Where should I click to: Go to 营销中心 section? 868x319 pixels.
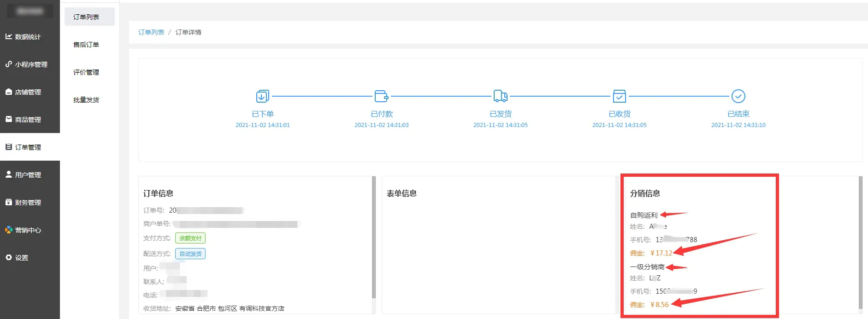coord(30,230)
